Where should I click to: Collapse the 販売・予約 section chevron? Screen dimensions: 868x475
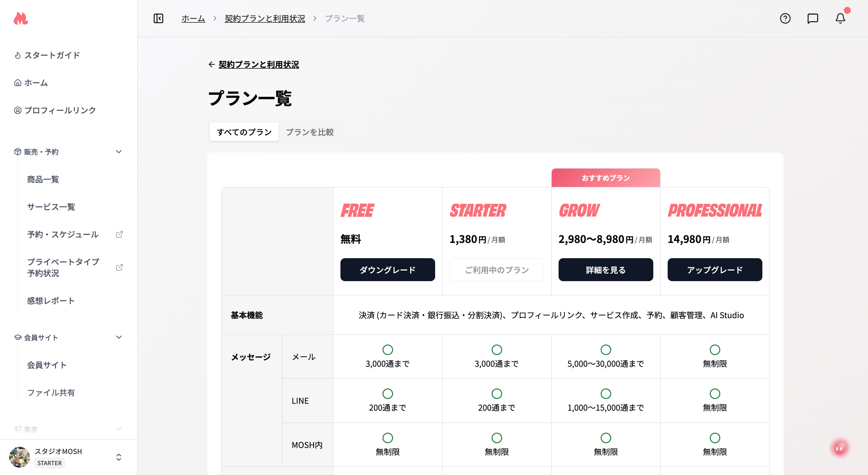coord(119,152)
